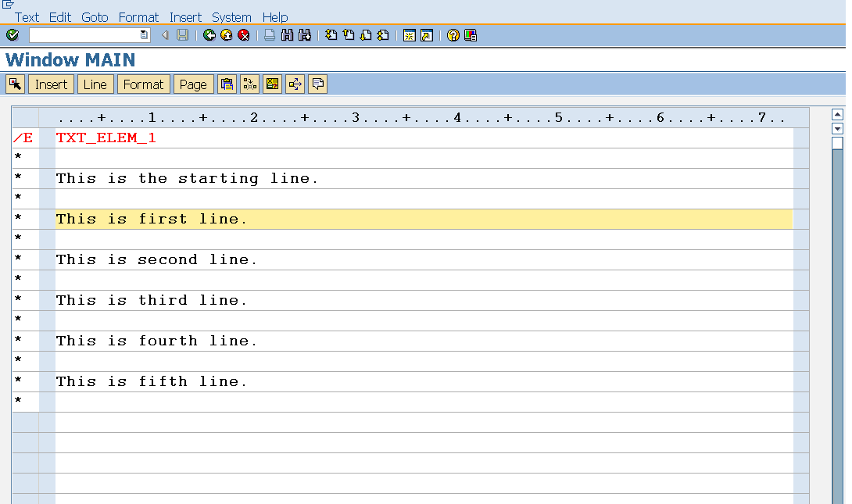Open Help with the question mark icon
The width and height of the screenshot is (852, 504).
(x=453, y=34)
